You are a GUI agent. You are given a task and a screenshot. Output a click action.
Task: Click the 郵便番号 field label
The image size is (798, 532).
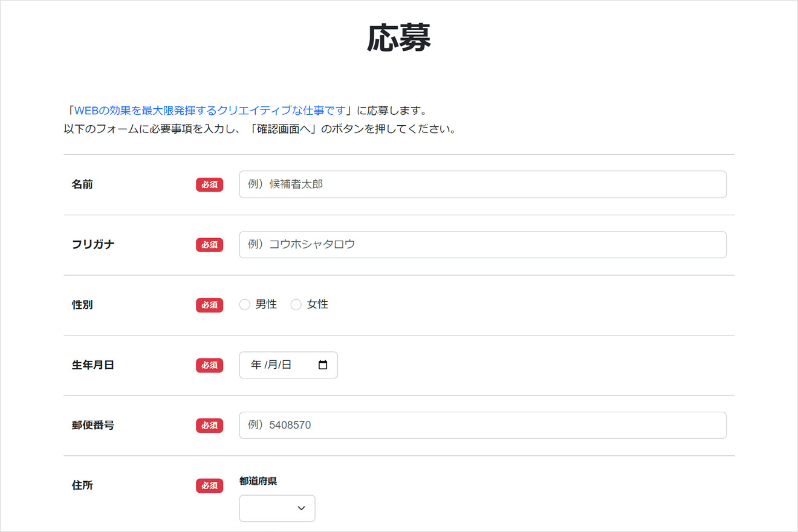click(x=93, y=425)
